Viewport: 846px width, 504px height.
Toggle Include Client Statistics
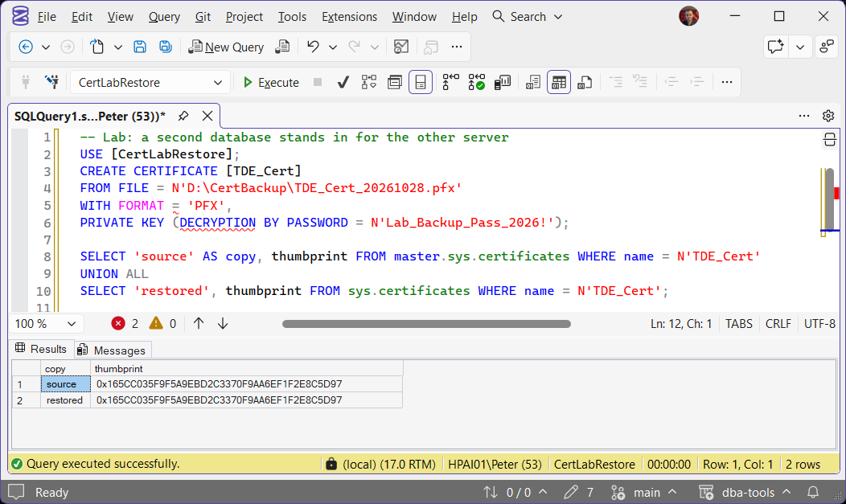(503, 83)
